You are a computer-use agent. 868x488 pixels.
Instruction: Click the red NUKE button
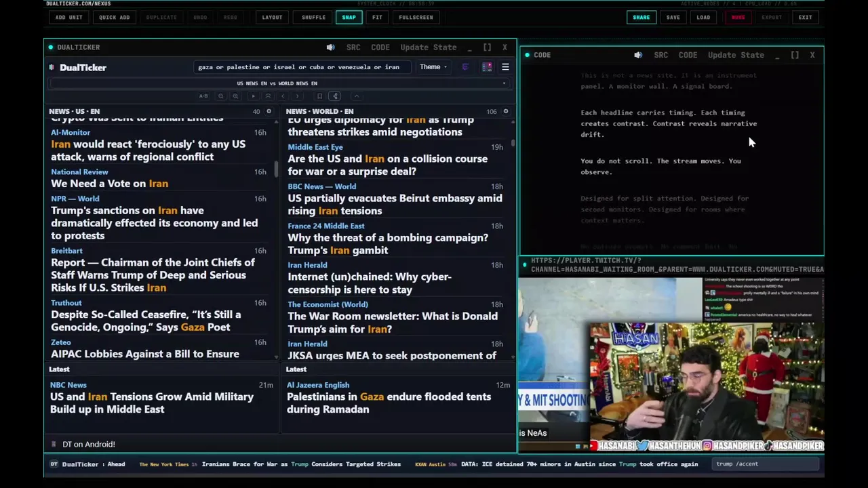point(738,17)
